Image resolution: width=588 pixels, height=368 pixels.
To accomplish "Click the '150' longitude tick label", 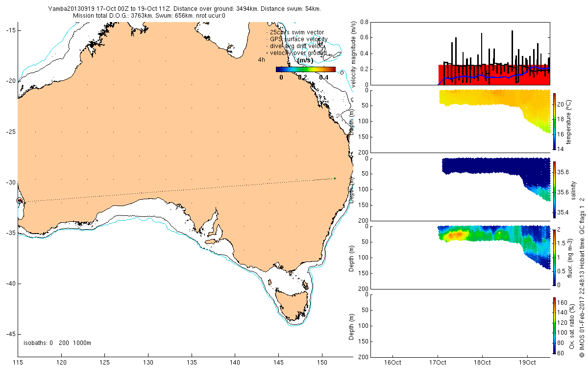I will [x=322, y=363].
